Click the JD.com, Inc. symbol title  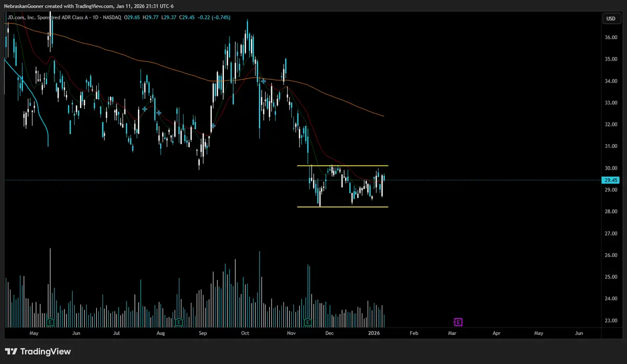(48, 18)
